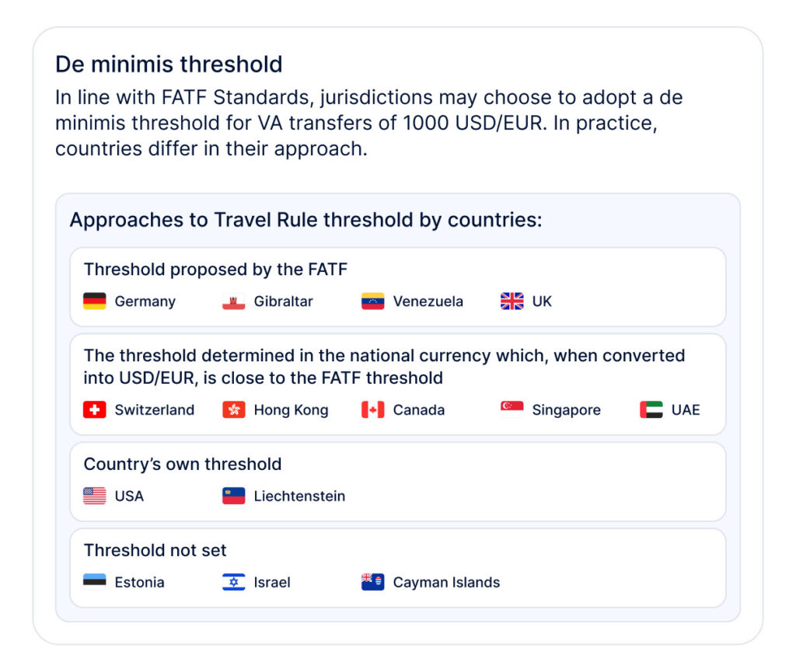
Task: Click the USA flag icon
Action: [x=94, y=496]
